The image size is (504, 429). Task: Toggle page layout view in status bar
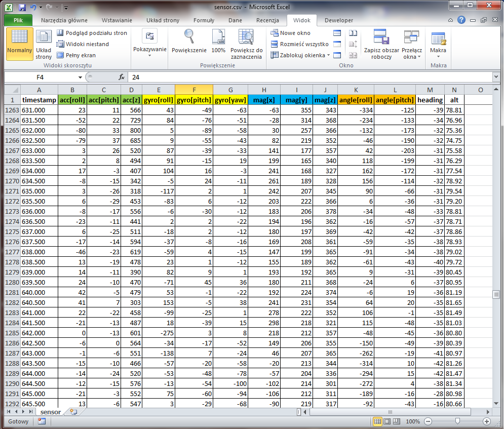pyautogui.click(x=387, y=421)
